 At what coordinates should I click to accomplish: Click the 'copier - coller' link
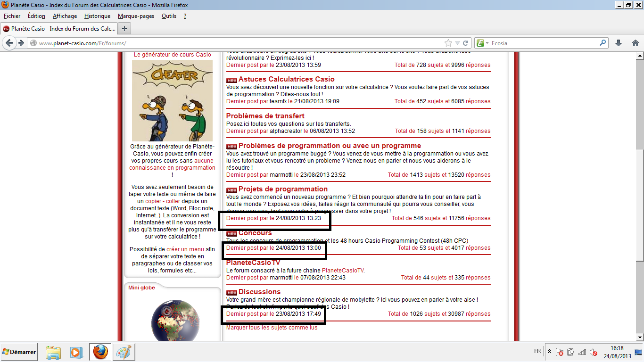click(x=163, y=201)
